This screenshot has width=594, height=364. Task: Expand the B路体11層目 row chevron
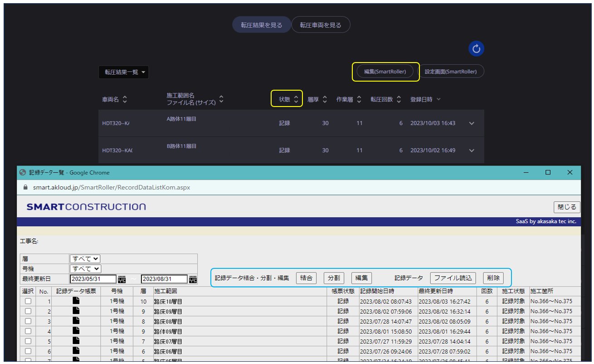(472, 150)
